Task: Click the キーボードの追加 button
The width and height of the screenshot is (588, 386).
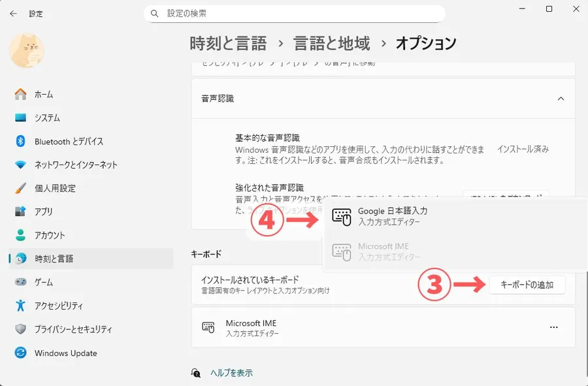Action: (527, 285)
